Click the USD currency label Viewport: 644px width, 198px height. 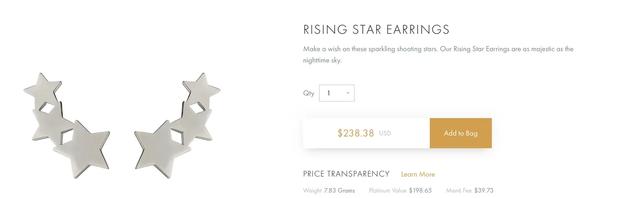[385, 134]
